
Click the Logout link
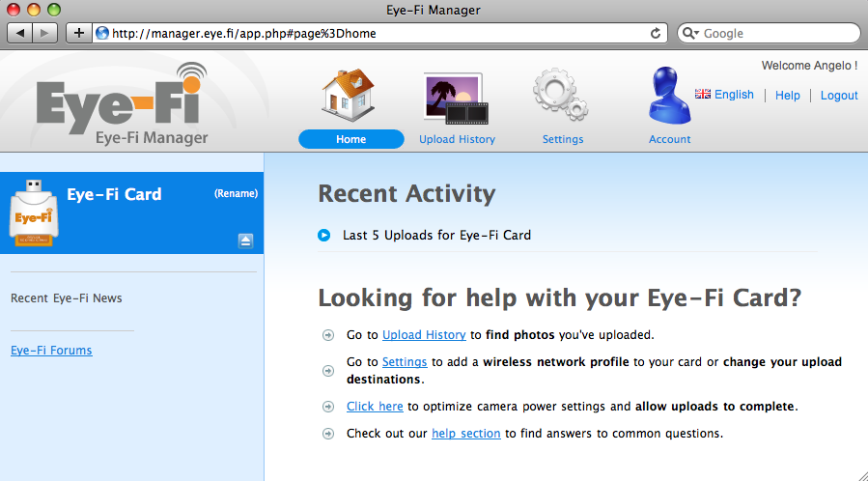tap(839, 96)
